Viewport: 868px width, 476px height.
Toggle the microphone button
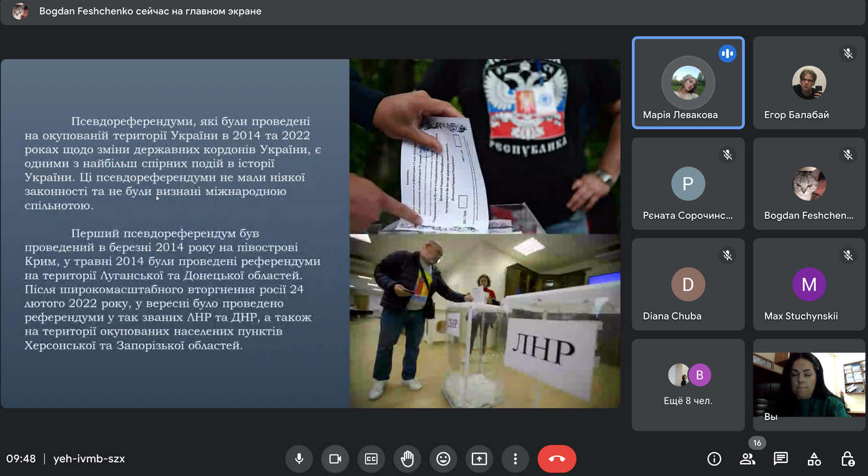[299, 459]
